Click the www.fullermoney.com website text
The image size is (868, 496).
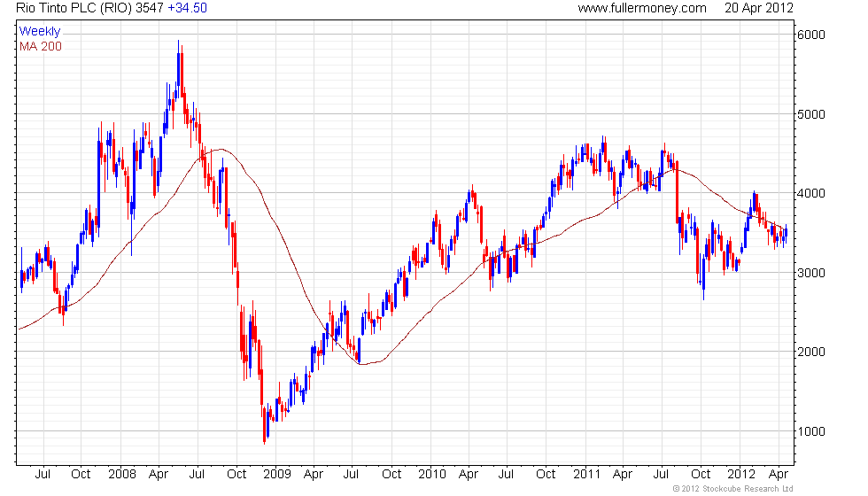coord(642,8)
